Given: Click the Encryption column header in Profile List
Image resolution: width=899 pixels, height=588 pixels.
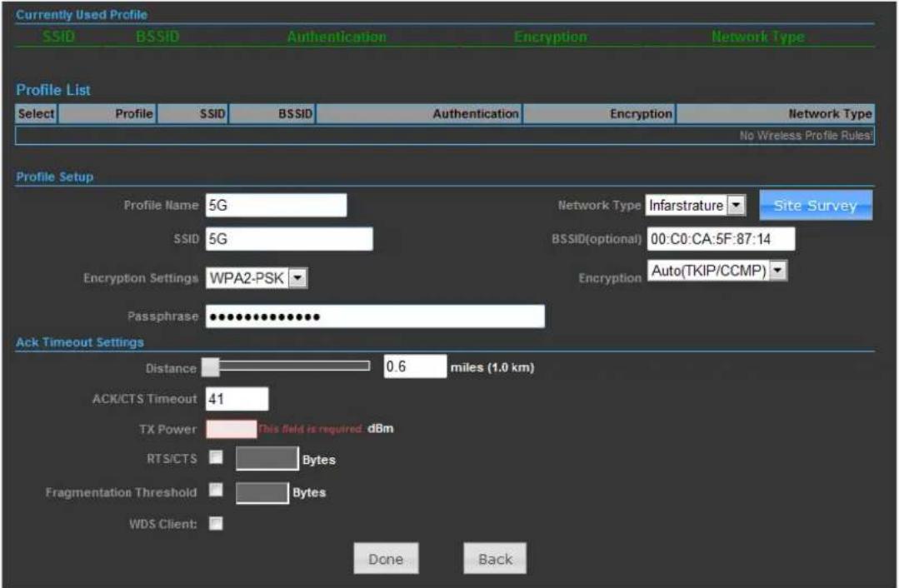Looking at the screenshot, I should [x=600, y=113].
